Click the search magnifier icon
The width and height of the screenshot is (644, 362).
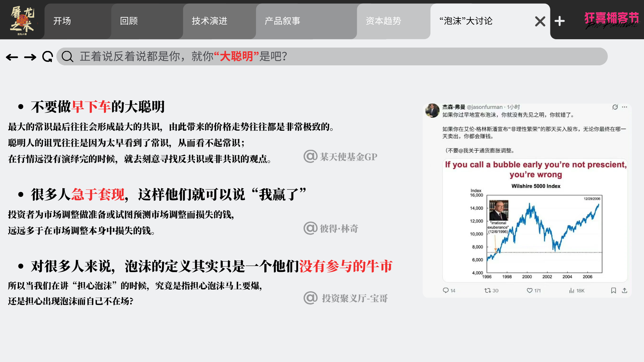67,57
